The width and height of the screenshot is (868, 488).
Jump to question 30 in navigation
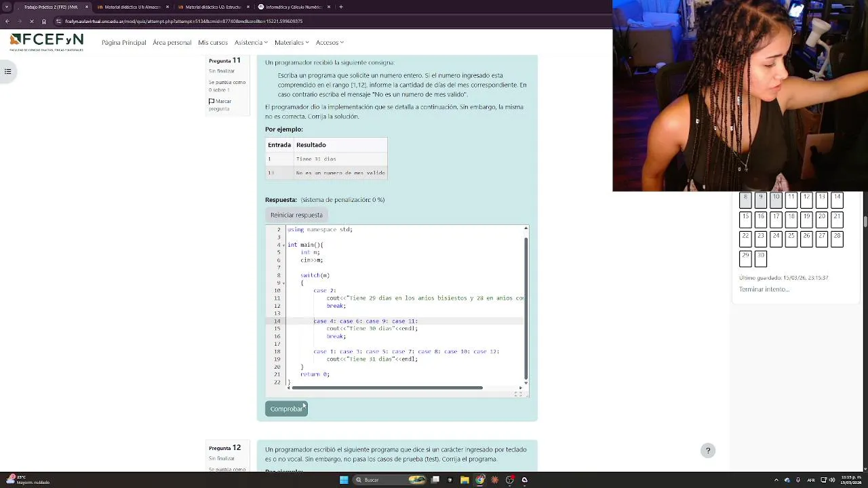pyautogui.click(x=761, y=258)
